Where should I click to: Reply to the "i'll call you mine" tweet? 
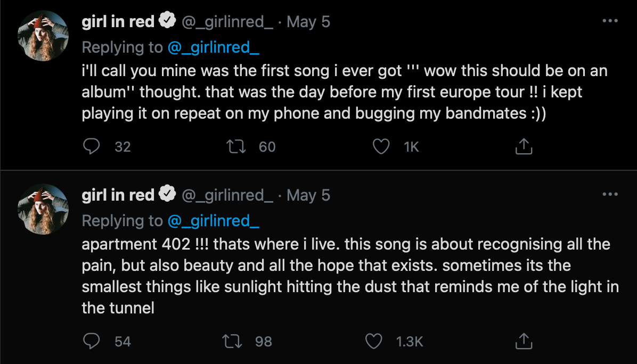point(92,146)
